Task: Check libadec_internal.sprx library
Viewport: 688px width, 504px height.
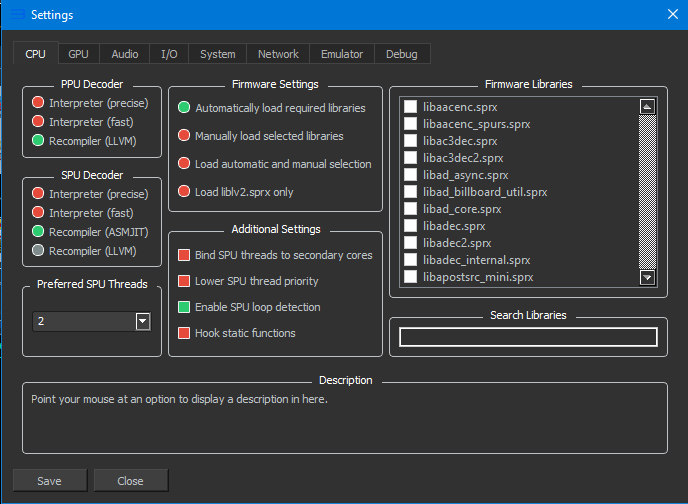Action: coord(410,260)
